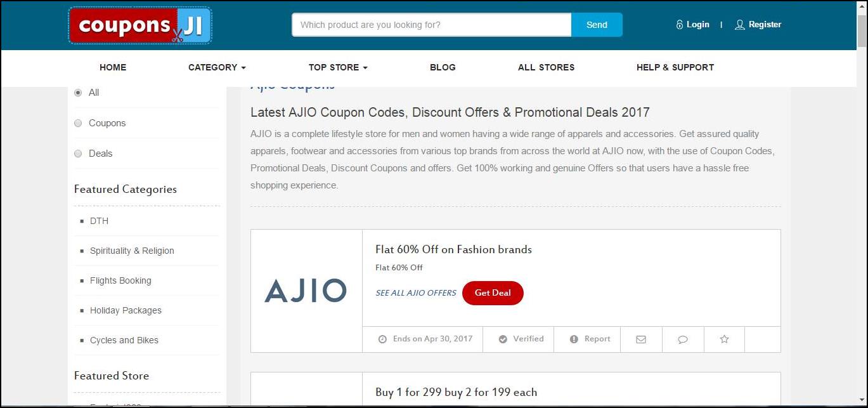Screen dimensions: 868x408
Task: Open the Blog menu item
Action: pos(443,67)
